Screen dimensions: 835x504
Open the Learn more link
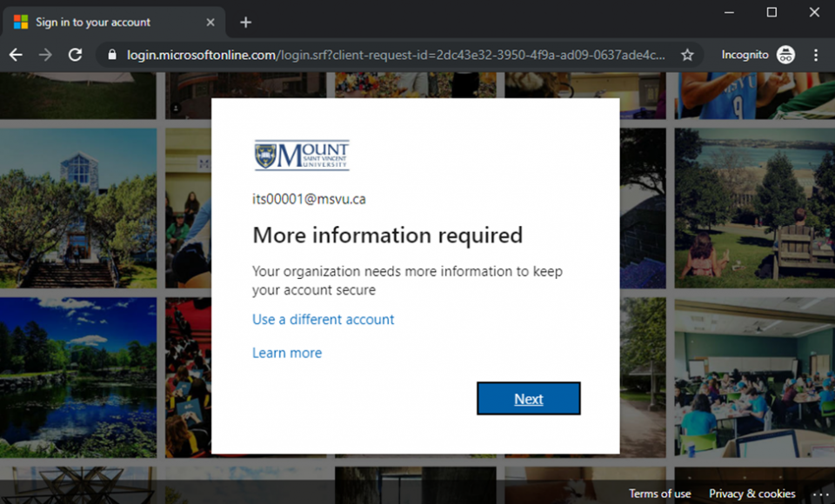coord(287,353)
